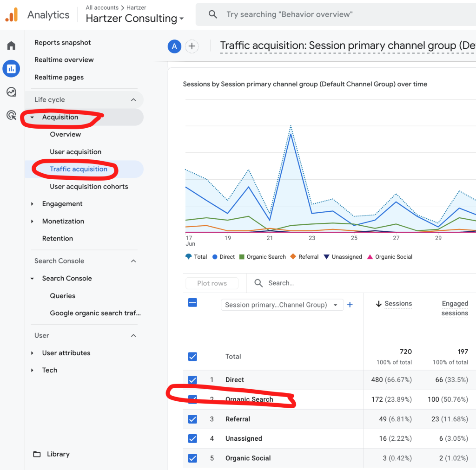Open Library folder icon
This screenshot has width=476, height=470.
37,454
